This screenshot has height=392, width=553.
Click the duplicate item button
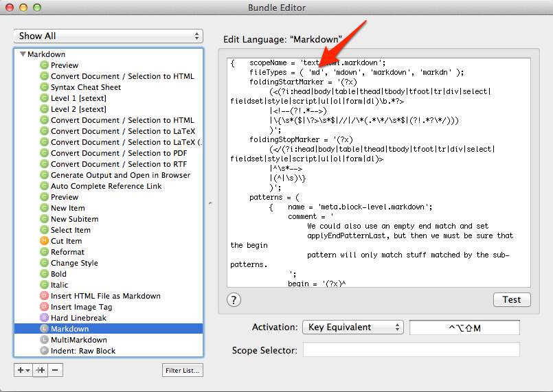(x=41, y=370)
